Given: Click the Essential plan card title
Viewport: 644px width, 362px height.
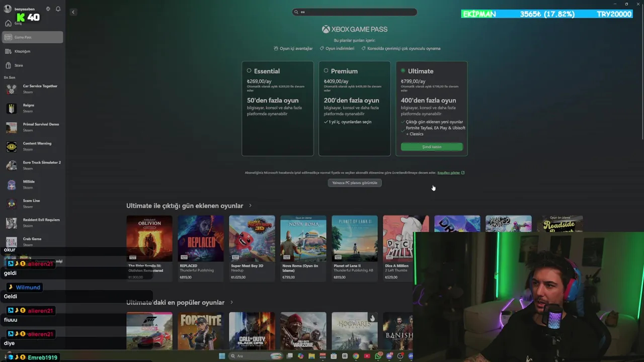Looking at the screenshot, I should coord(267,71).
